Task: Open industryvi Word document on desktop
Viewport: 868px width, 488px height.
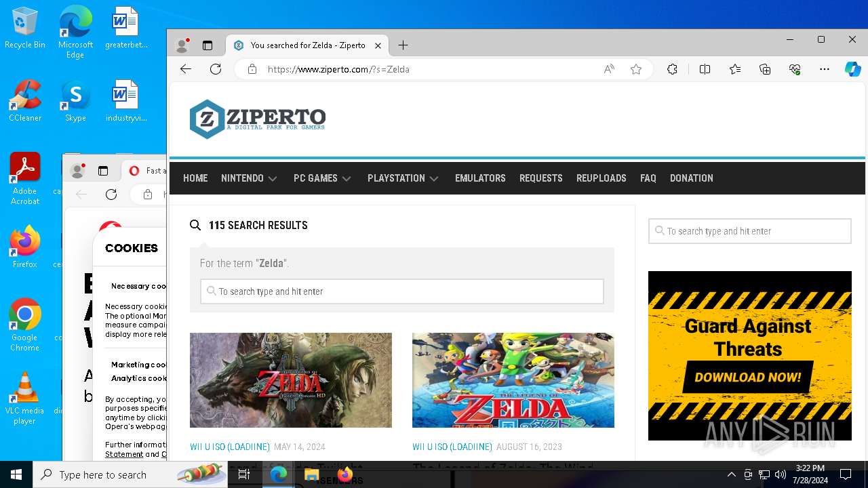Action: 126,102
